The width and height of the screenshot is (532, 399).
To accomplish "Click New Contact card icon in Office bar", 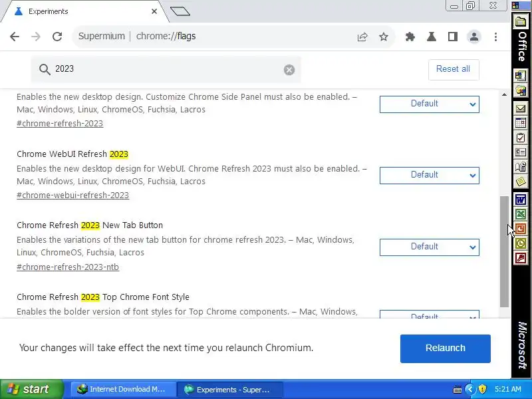I will click(x=521, y=152).
